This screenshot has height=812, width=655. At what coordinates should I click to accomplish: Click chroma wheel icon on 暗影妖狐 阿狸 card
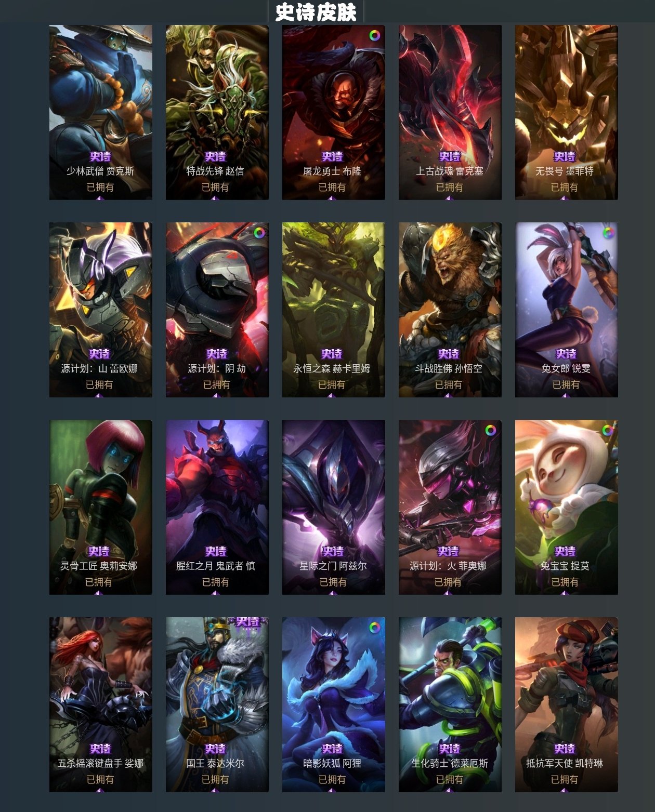pyautogui.click(x=374, y=628)
